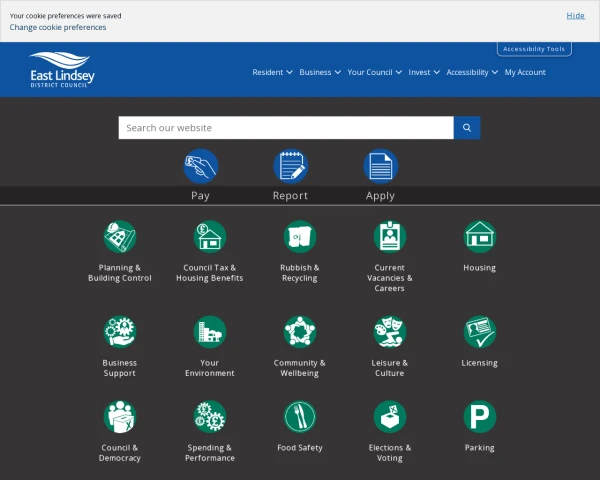600x480 pixels.
Task: Open Planning & Building Control icon
Action: point(120,237)
